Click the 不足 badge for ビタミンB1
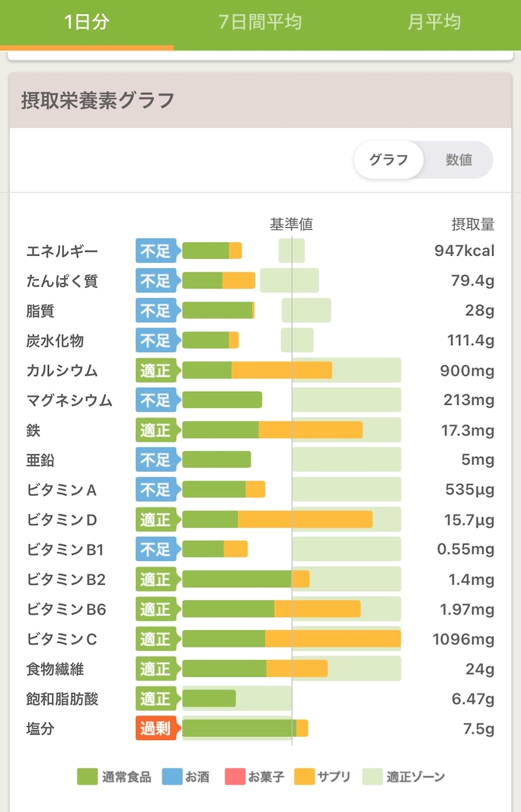The height and width of the screenshot is (812, 521). pos(156,549)
